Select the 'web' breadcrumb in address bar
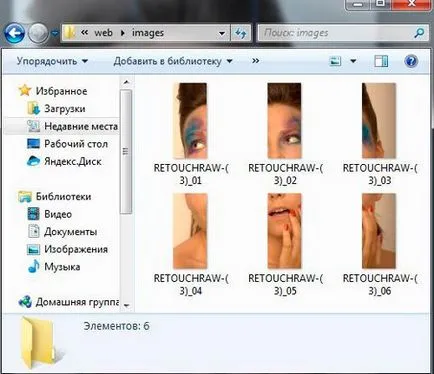 coord(103,33)
